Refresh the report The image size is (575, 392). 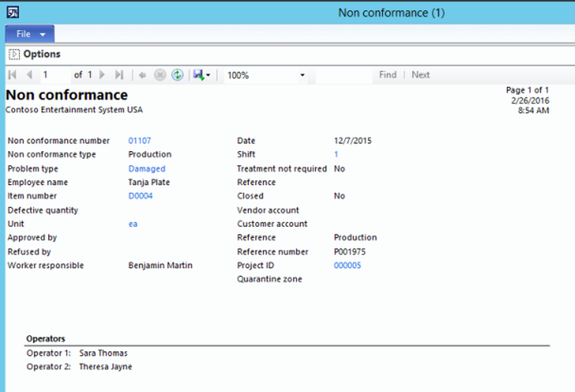coord(177,75)
